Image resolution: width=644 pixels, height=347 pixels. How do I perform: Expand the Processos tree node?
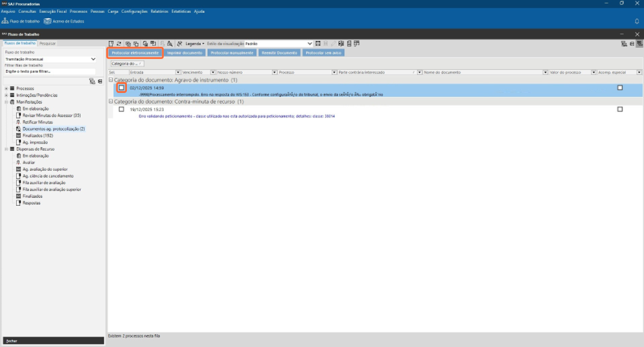6,89
